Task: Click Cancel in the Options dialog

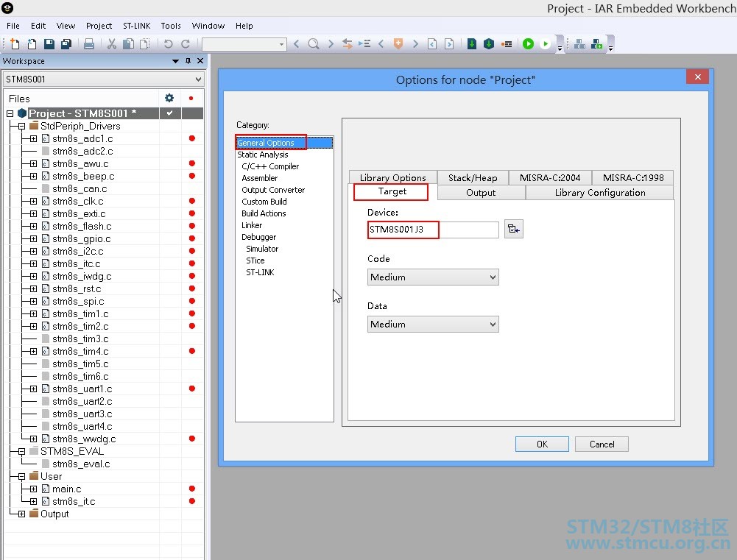Action: coord(602,444)
